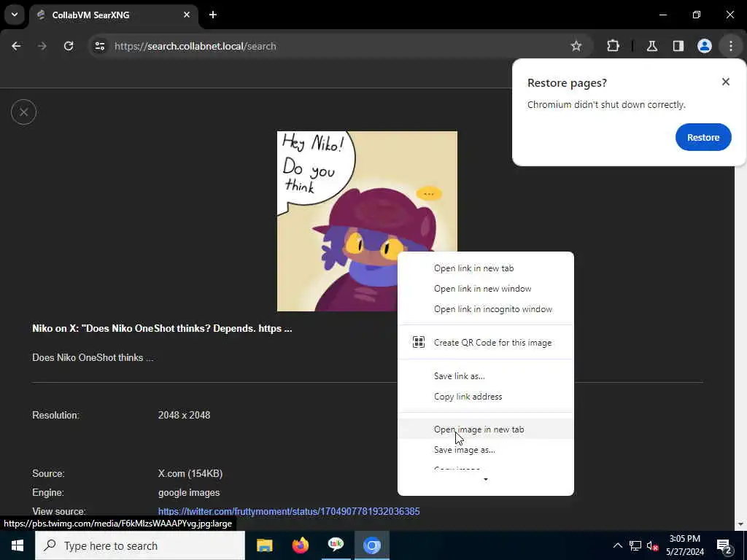Go back to the previous page
747x560 pixels.
16,46
